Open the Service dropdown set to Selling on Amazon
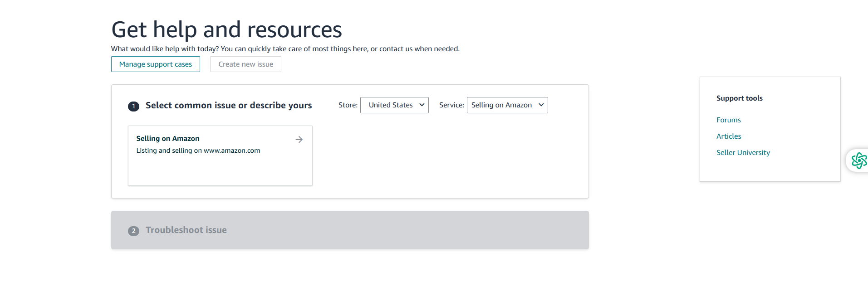 507,105
